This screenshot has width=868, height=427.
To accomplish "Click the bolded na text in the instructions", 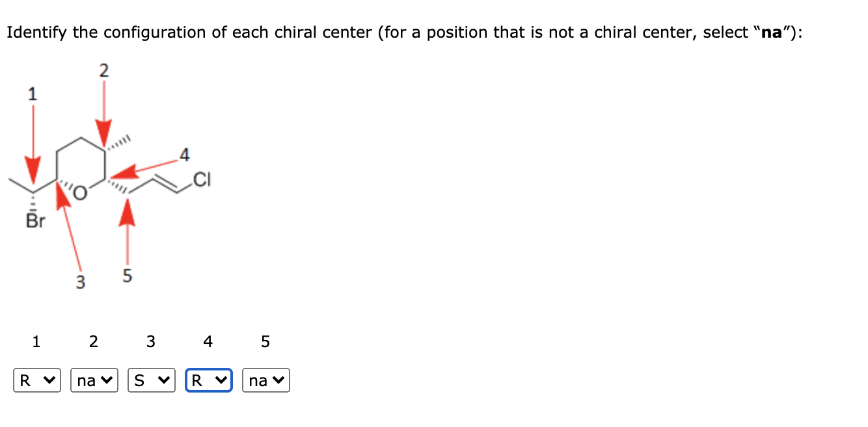I will coord(766,32).
